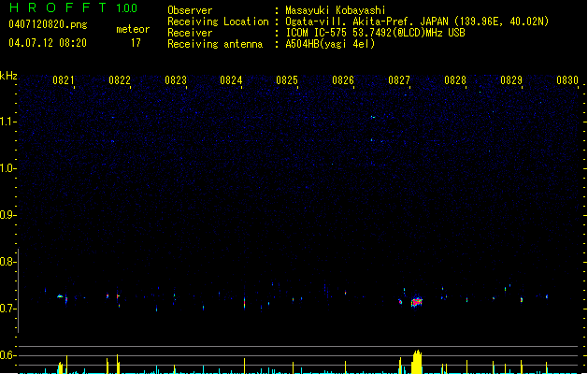
Task: Click the 0827 time marker
Action: coord(399,80)
